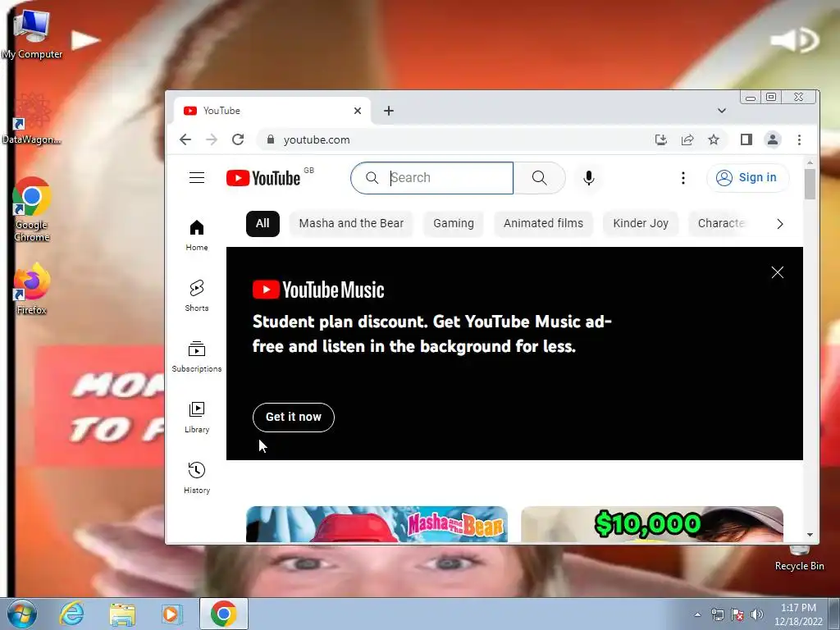This screenshot has width=840, height=630.
Task: Select Masha and the Bear chip
Action: pos(351,224)
